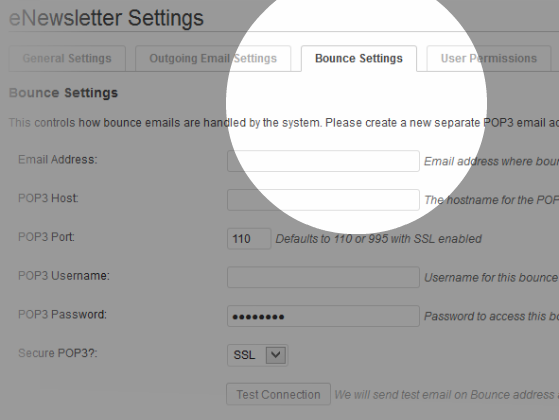Screen dimensions: 559x420
Task: Click into the POP3 Host field
Action: (323, 200)
